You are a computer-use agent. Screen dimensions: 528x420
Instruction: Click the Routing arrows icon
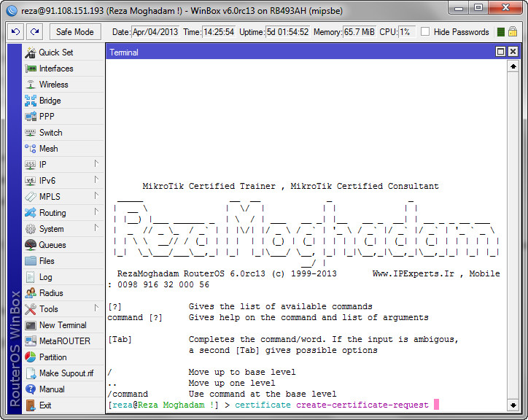[31, 213]
